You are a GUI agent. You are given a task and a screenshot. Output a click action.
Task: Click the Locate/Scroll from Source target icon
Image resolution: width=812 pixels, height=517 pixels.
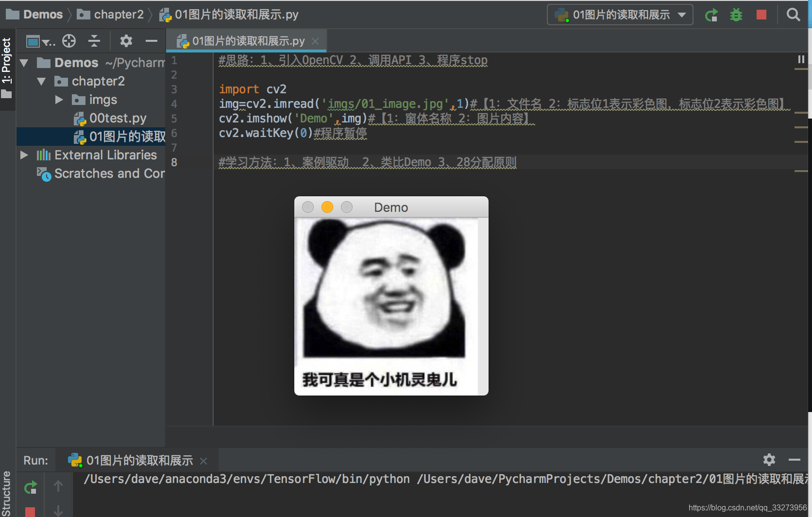pos(69,41)
